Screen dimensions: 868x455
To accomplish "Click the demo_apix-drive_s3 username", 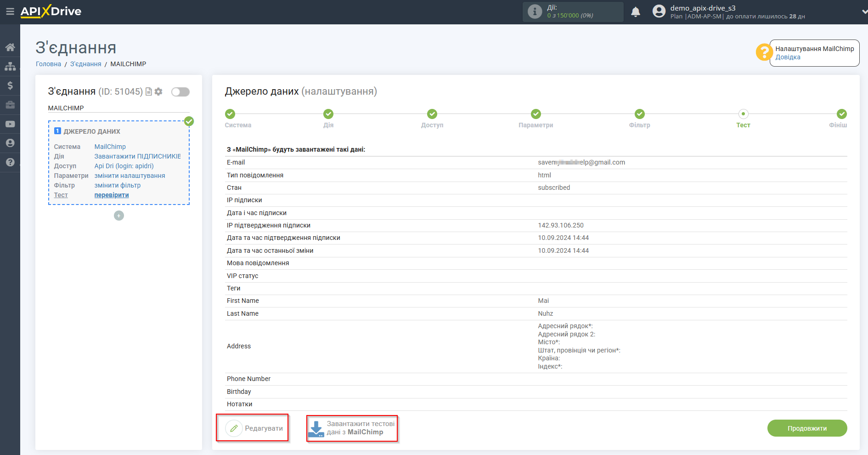I will pyautogui.click(x=703, y=8).
